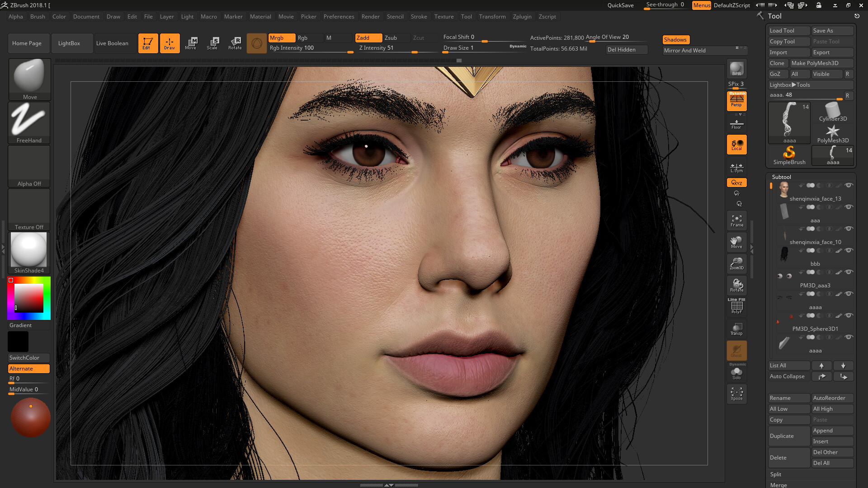Image resolution: width=868 pixels, height=488 pixels.
Task: Toggle visibility of shenqinvxia_face_13 subtool
Action: pos(849,185)
